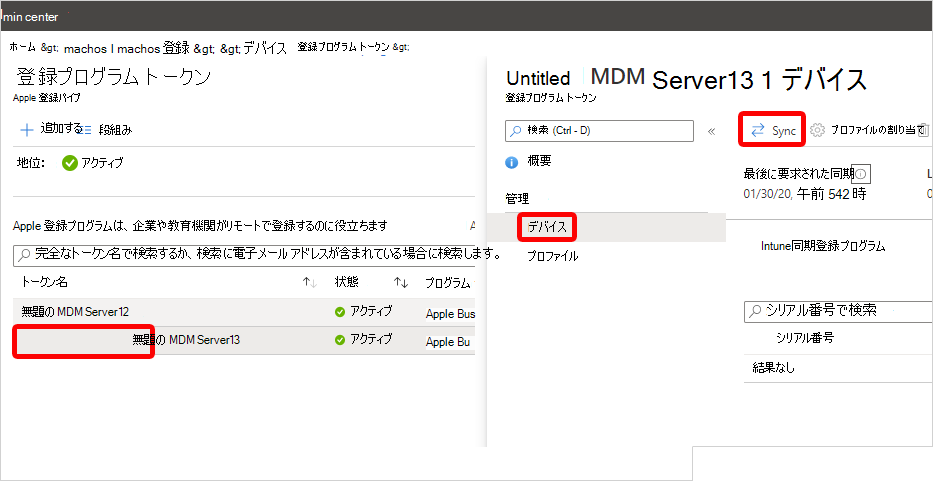The width and height of the screenshot is (933, 481).
Task: Click ホーム breadcrumb link
Action: click(x=23, y=48)
